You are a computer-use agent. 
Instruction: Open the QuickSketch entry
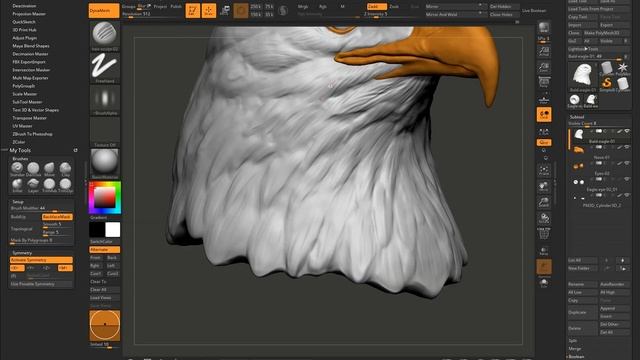24,22
